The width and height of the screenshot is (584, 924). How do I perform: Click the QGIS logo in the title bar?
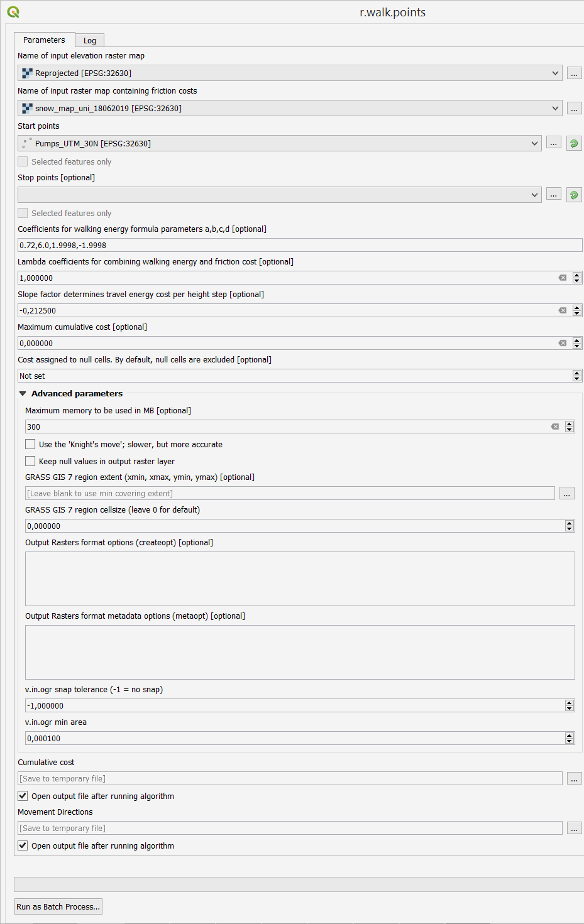pyautogui.click(x=13, y=11)
